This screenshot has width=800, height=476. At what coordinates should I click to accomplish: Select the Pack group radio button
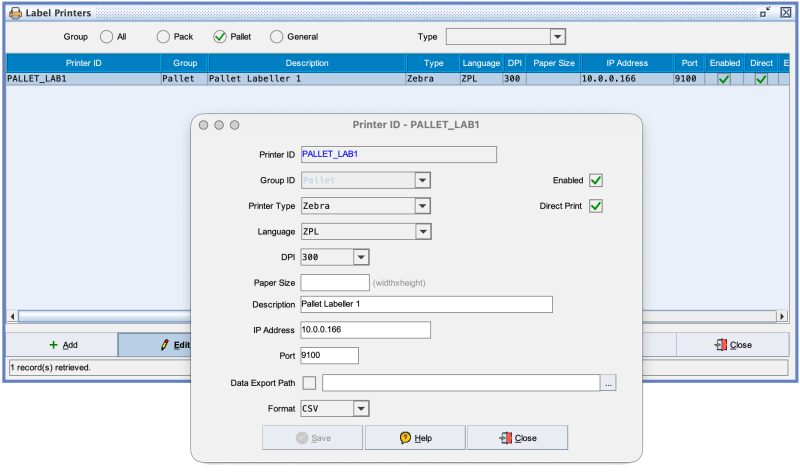[163, 37]
